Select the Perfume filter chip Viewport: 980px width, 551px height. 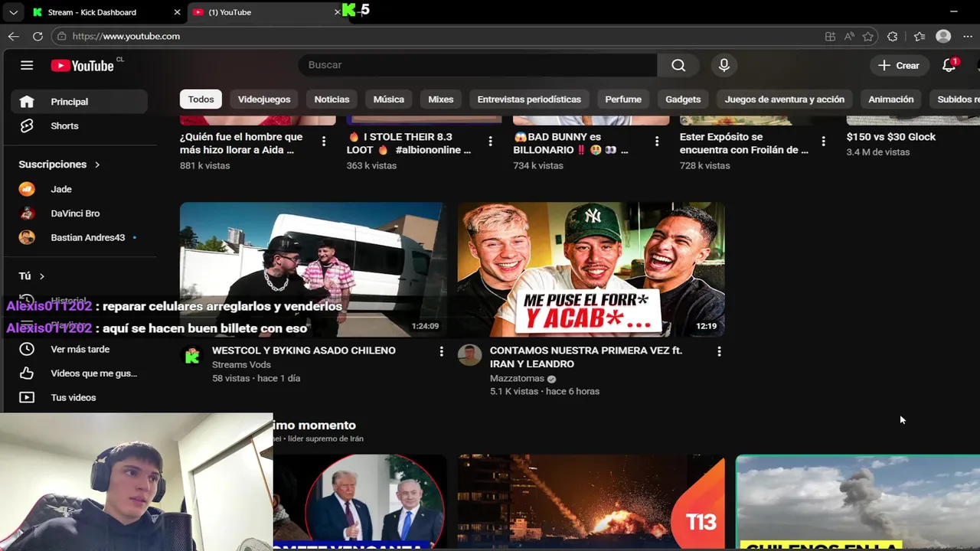pyautogui.click(x=623, y=99)
